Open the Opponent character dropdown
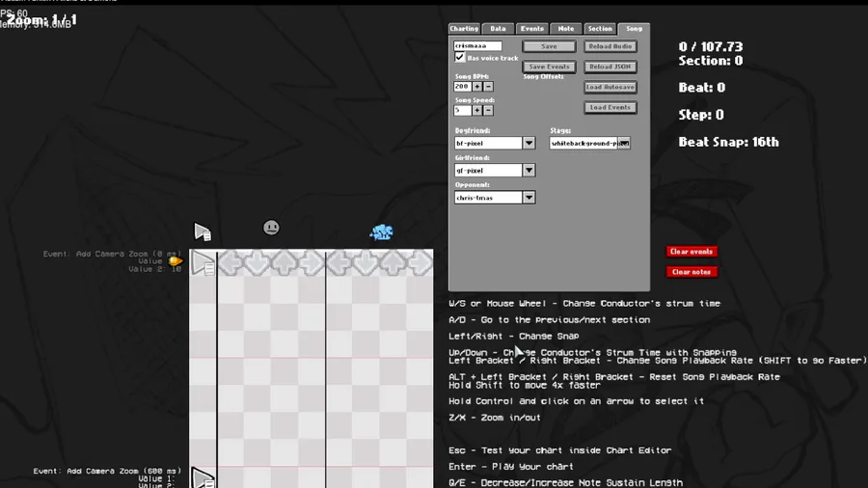Screen dimensions: 868x488 [x=529, y=197]
